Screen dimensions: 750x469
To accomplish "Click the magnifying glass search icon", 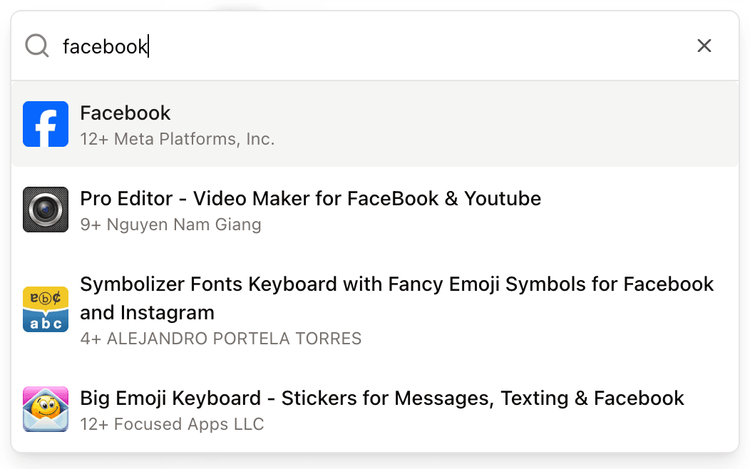I will click(37, 46).
